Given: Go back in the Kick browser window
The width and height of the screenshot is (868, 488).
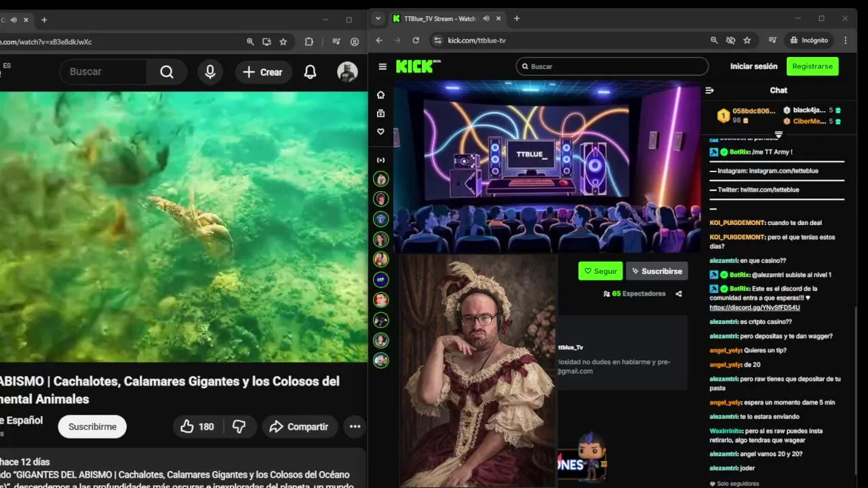Looking at the screenshot, I should pyautogui.click(x=379, y=41).
